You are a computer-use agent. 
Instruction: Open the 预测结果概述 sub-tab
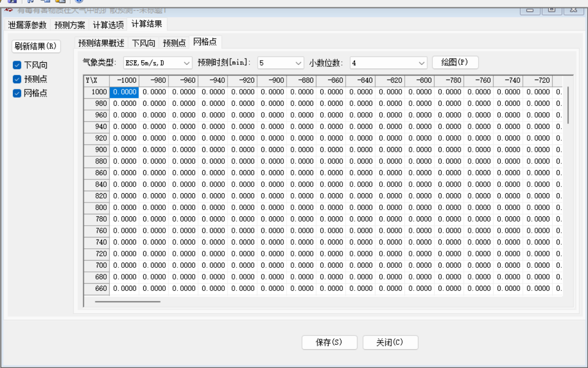point(101,43)
